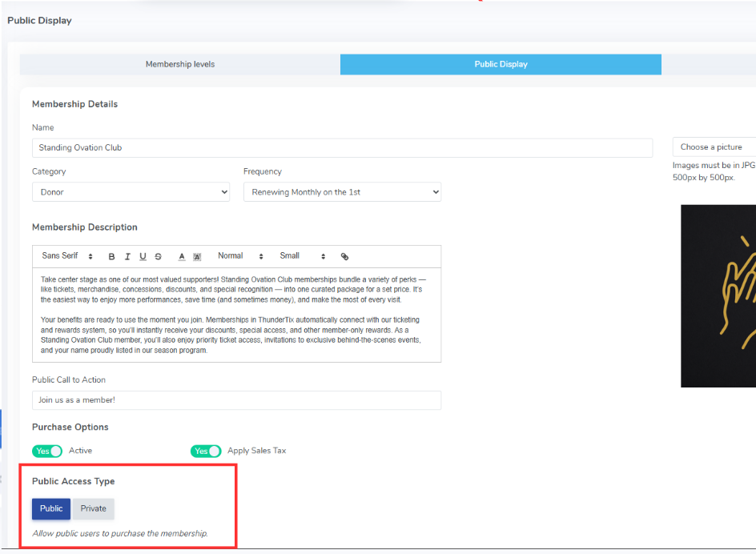Click the 'Images must be in JPG' note
This screenshot has width=756, height=554.
click(x=714, y=171)
